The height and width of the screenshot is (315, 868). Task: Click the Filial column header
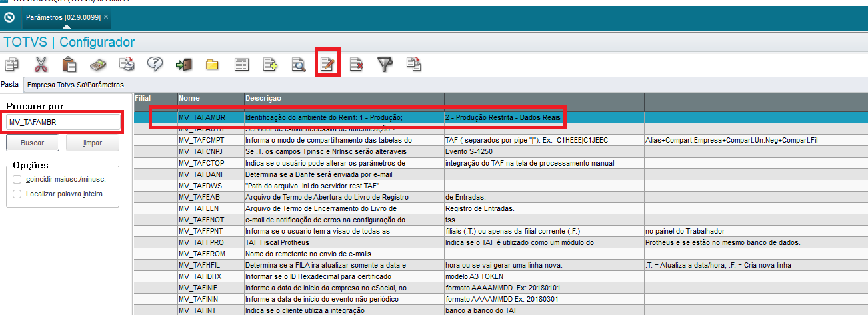(155, 98)
